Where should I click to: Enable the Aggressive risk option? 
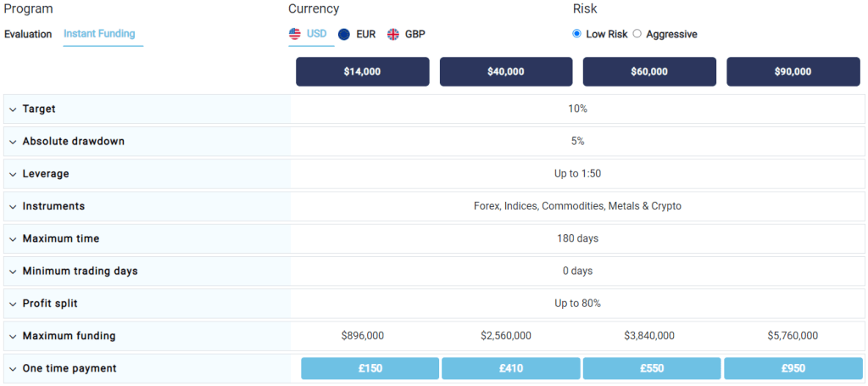coord(637,34)
